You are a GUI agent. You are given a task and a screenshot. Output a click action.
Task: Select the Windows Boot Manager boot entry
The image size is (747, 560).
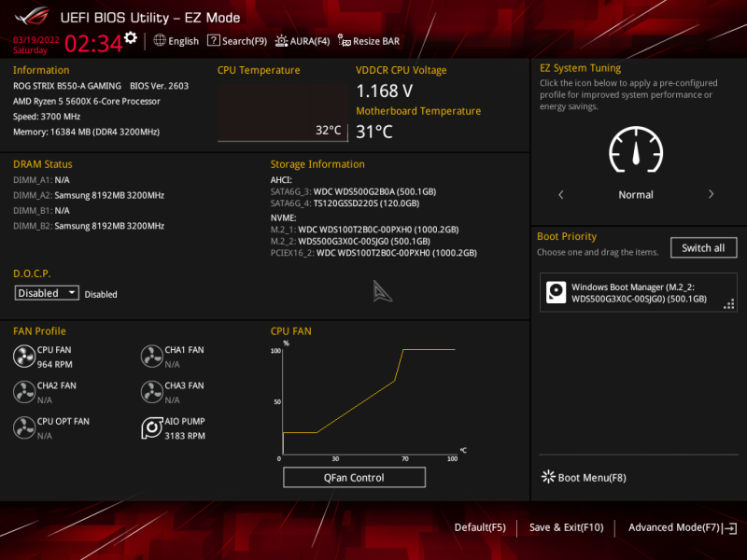point(638,293)
